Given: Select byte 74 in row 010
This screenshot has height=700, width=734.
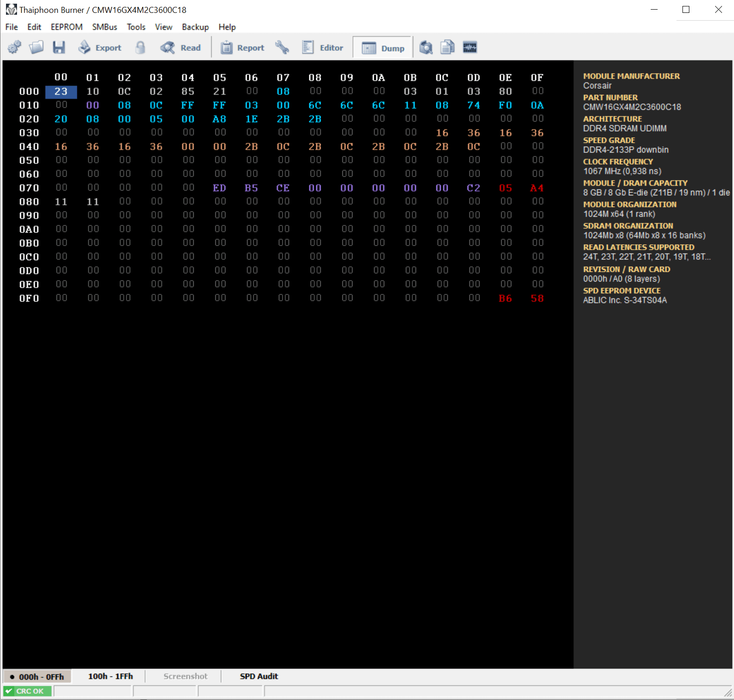Looking at the screenshot, I should [474, 105].
